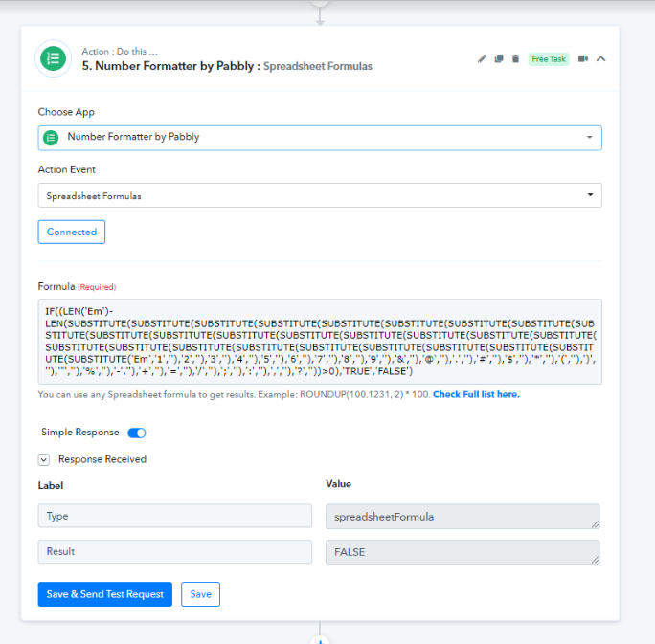Open the Check Full list here link
Image resolution: width=655 pixels, height=644 pixels.
click(x=476, y=394)
